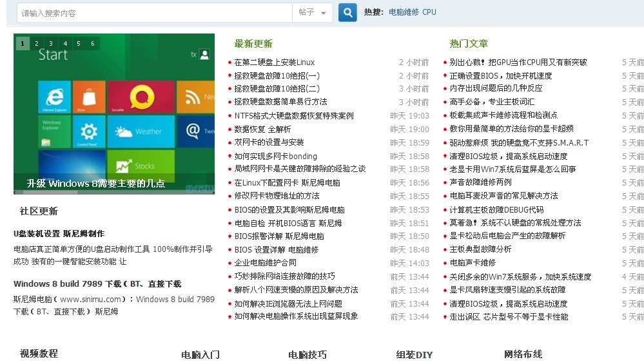Image resolution: width=644 pixels, height=364 pixels.
Task: Open hot article 老显卡用Win7系统后蓝屏是怎么回事
Action: pos(512,169)
